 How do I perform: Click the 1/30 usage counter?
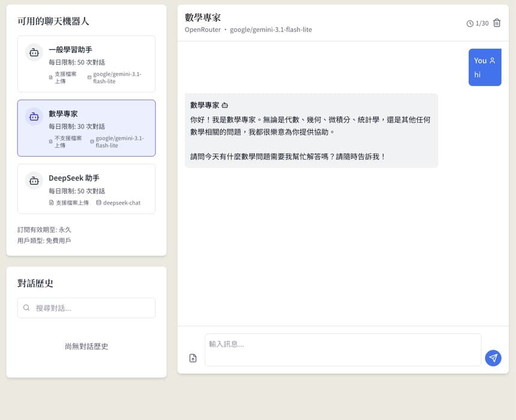click(482, 23)
